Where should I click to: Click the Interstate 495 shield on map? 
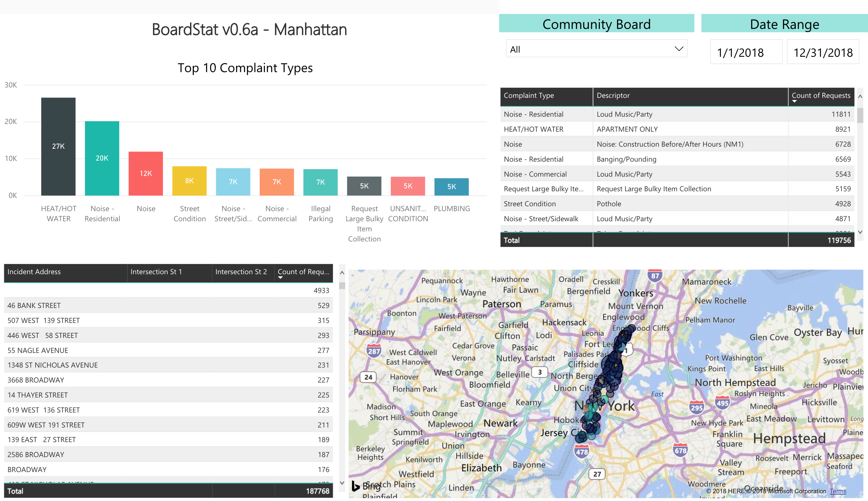[x=722, y=403]
